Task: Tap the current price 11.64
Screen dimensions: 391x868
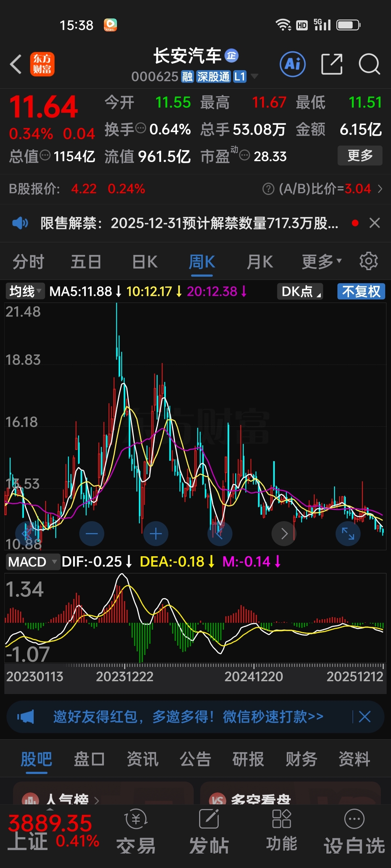Action: (x=43, y=107)
